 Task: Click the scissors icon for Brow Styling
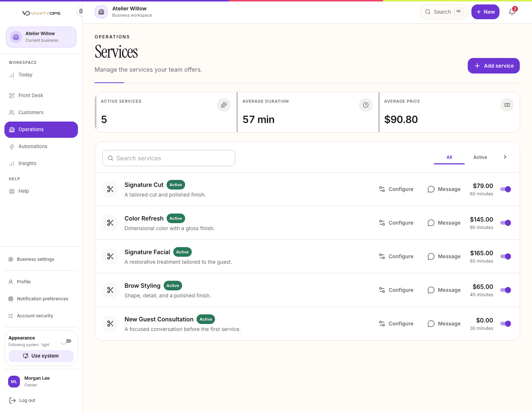click(x=110, y=290)
